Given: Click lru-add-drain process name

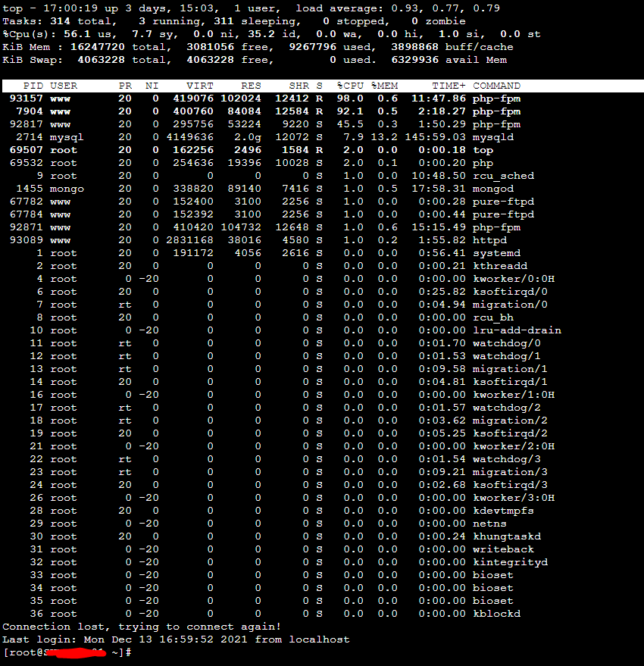Looking at the screenshot, I should point(517,330).
